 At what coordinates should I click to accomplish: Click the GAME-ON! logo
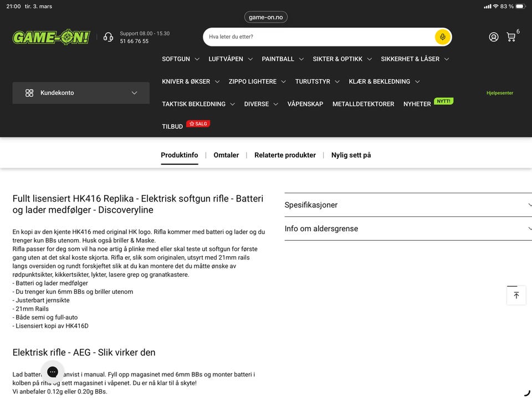click(x=51, y=37)
